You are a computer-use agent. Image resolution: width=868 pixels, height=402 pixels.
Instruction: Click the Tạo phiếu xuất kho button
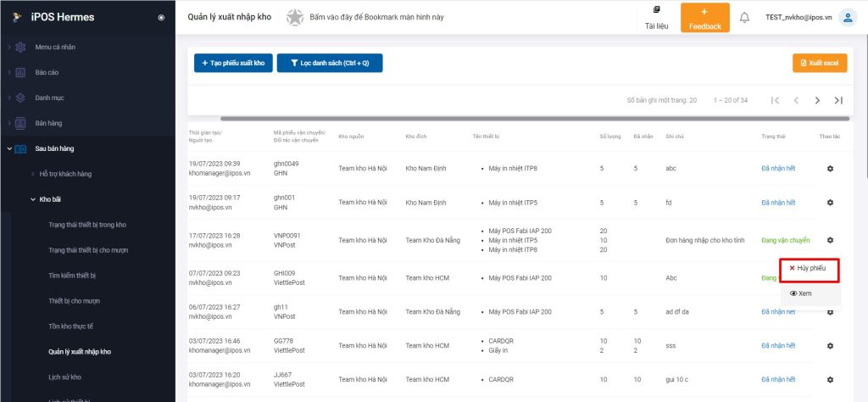[233, 63]
